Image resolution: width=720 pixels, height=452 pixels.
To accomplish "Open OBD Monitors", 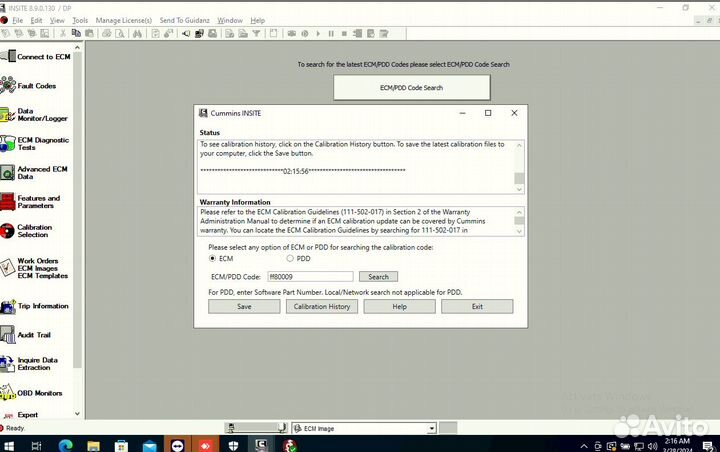I will click(31, 393).
